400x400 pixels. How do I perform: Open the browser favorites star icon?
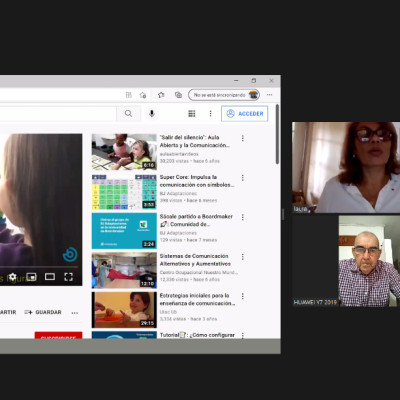tap(161, 95)
